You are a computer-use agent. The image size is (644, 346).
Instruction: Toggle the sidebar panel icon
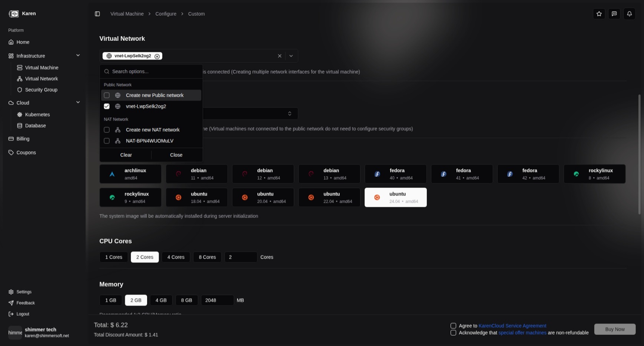tap(97, 14)
